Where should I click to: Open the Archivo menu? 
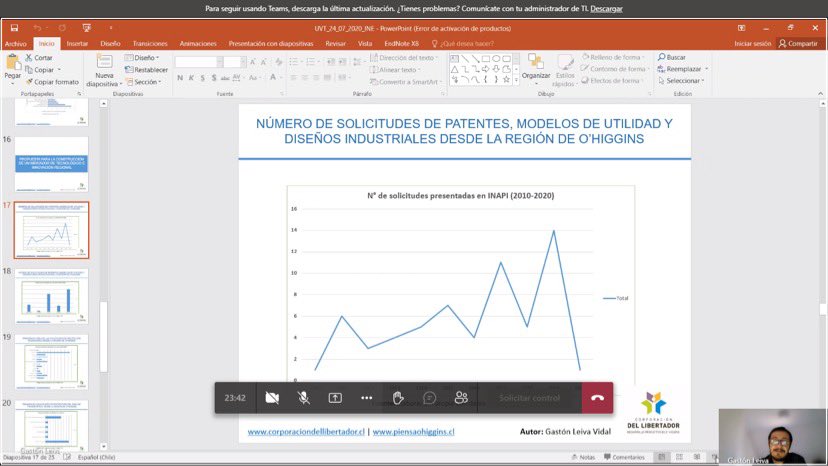tap(16, 44)
